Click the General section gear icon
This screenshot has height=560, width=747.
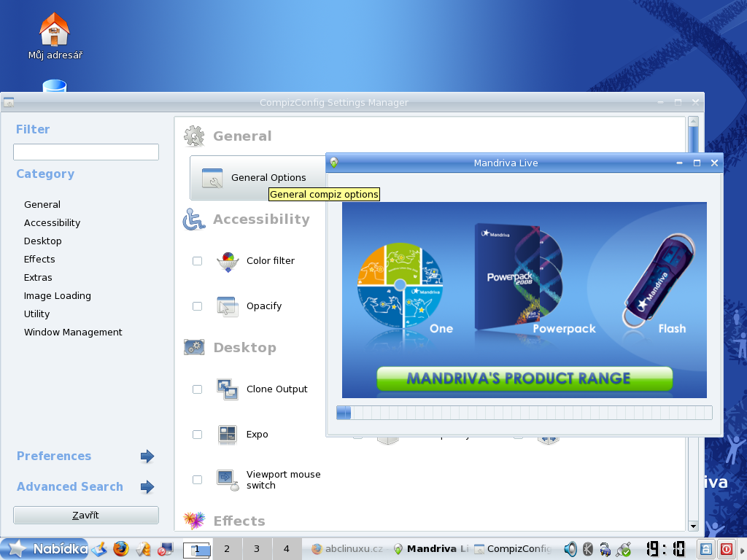point(194,136)
